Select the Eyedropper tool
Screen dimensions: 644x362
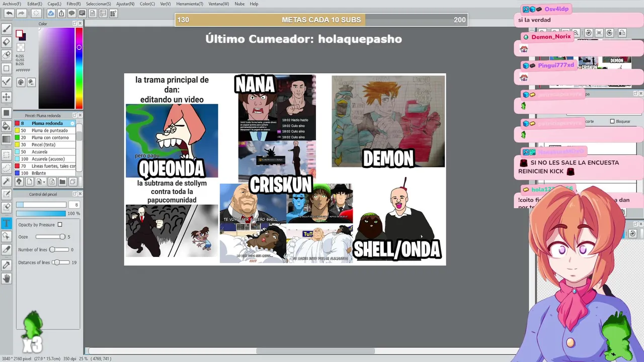(7, 264)
